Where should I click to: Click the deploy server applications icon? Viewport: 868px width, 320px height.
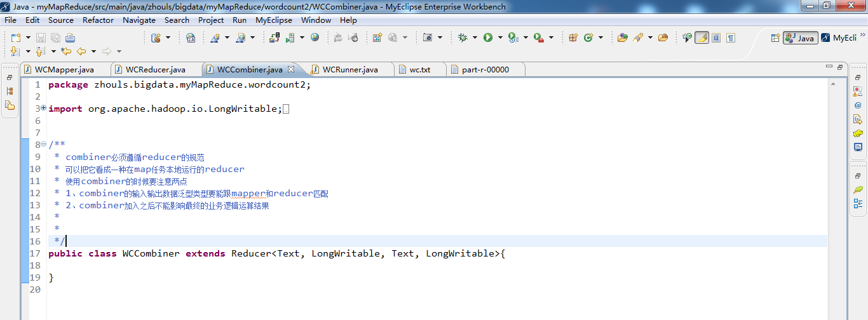(x=275, y=38)
